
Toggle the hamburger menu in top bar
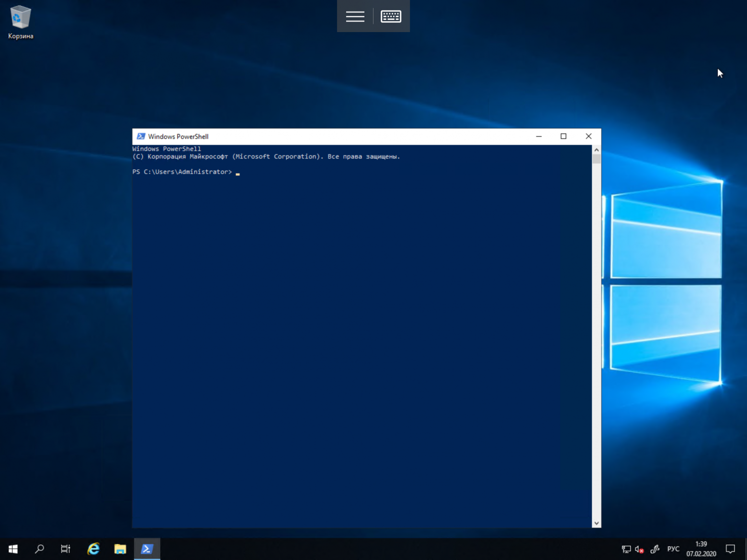pyautogui.click(x=355, y=16)
